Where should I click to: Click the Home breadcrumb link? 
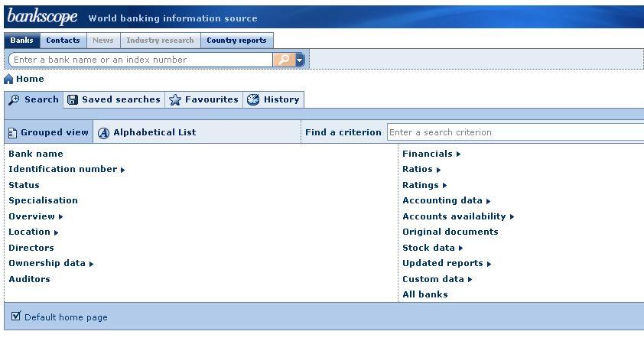coord(30,79)
